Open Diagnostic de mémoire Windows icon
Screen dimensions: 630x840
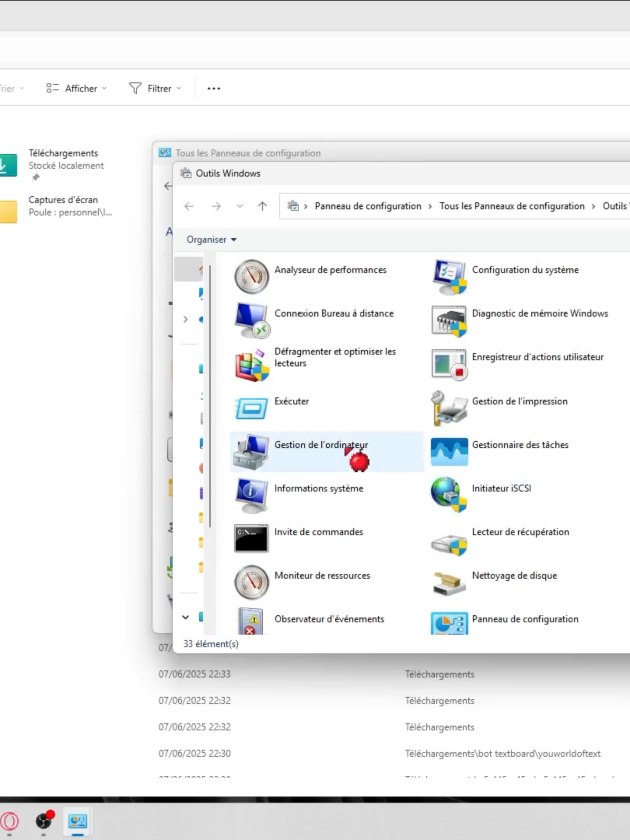(x=449, y=321)
